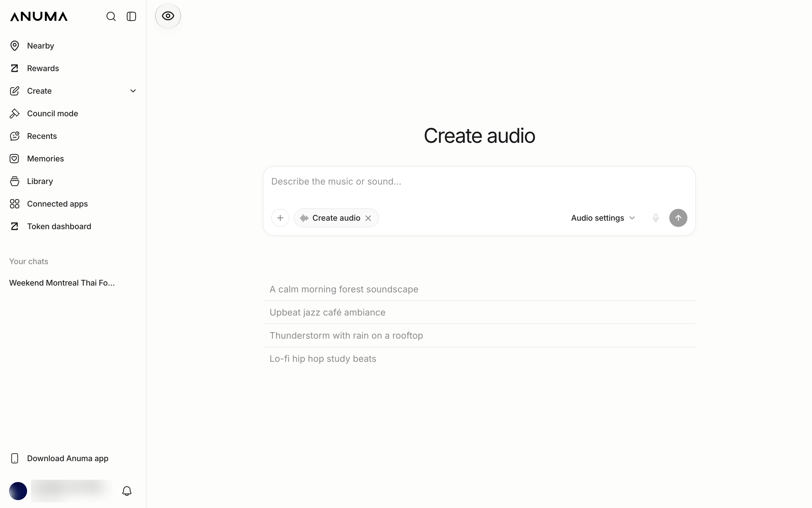The width and height of the screenshot is (812, 508).
Task: Select 'Thunderstorm with rain on a rooftop' suggestion
Action: point(479,336)
